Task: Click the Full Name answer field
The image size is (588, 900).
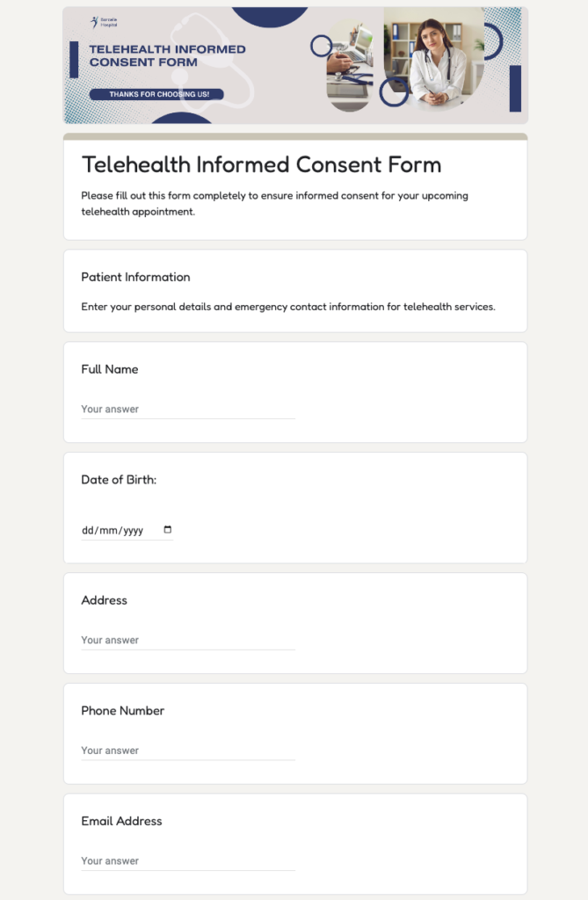Action: click(x=187, y=409)
